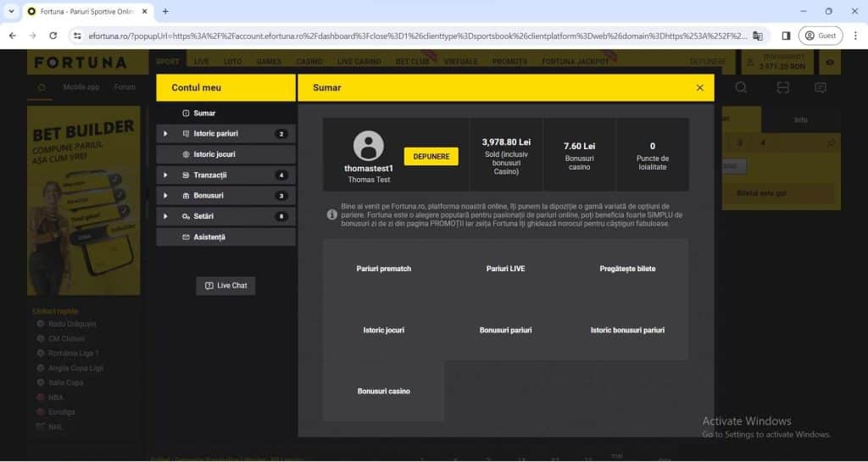Open the Pariuri prematch tile
The image size is (868, 462).
tap(384, 269)
